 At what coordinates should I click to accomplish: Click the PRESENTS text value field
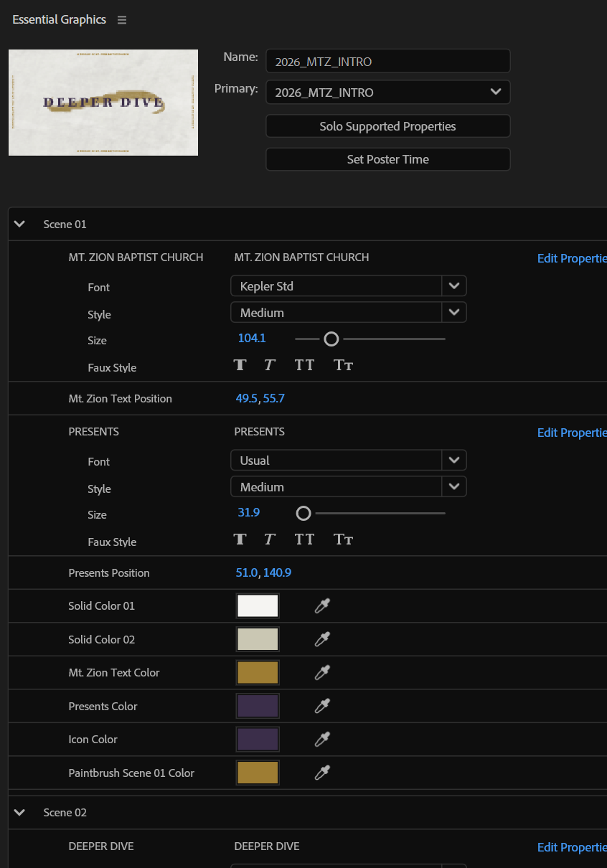tap(259, 431)
